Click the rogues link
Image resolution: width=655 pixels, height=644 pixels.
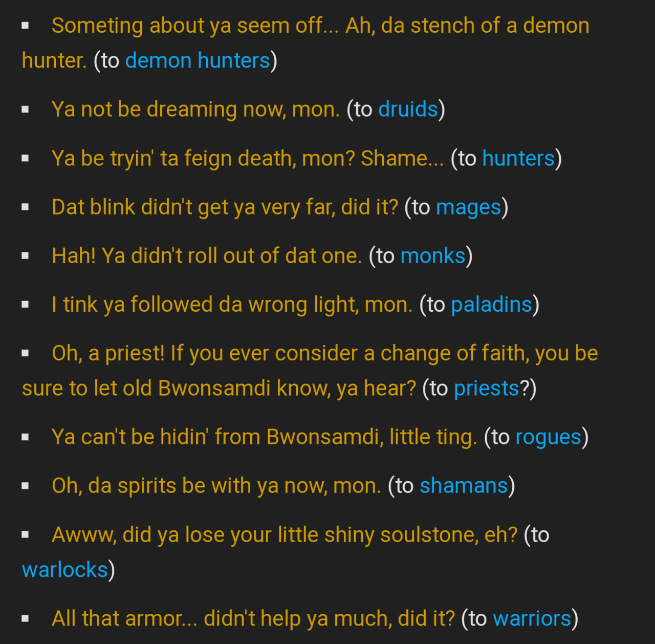(548, 437)
